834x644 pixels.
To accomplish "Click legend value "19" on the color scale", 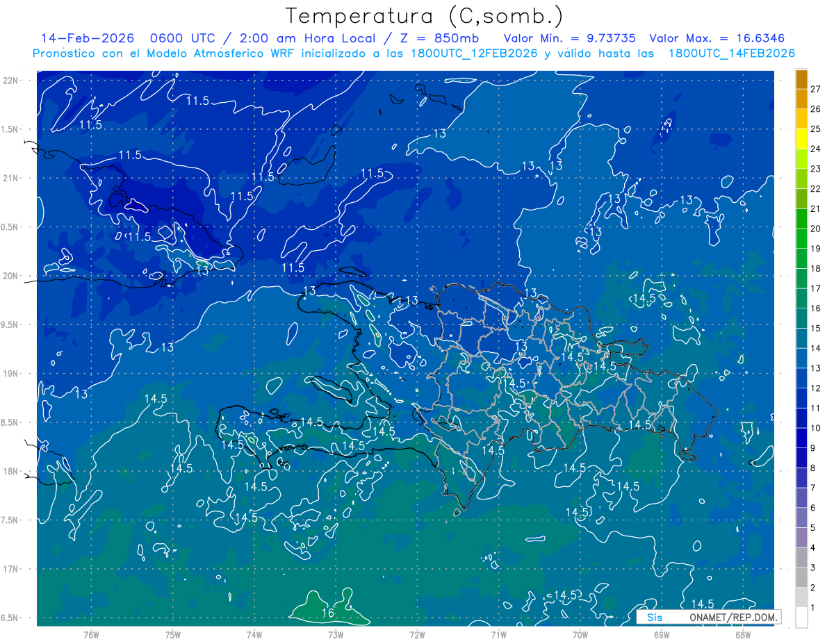I will 815,248.
